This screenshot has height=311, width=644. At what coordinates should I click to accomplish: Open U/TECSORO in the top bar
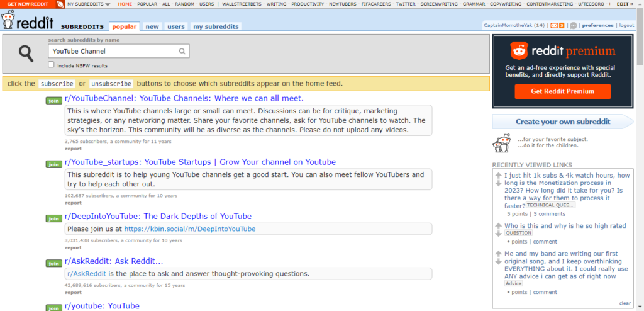592,4
